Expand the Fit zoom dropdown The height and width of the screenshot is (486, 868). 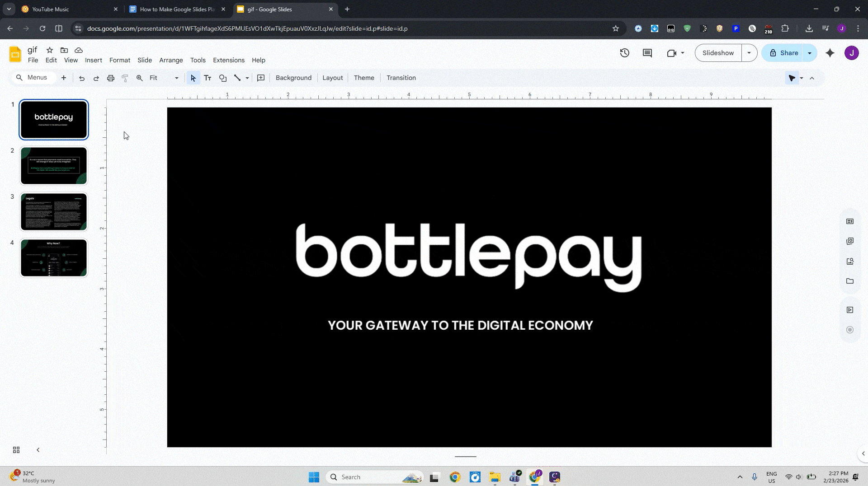[176, 78]
